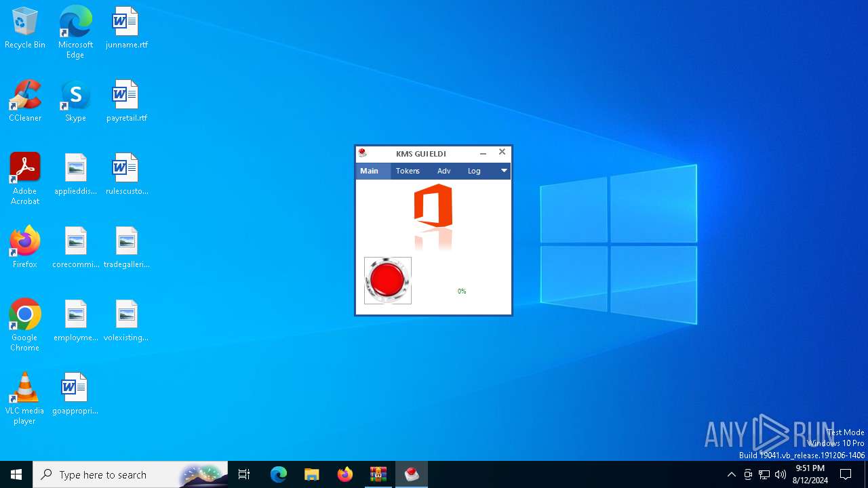868x488 pixels.
Task: Select the junname.rtf desktop file
Action: (x=126, y=28)
